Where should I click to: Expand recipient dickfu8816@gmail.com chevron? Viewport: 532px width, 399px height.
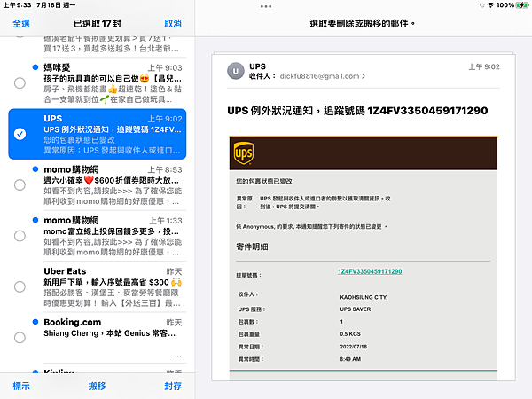pos(364,76)
